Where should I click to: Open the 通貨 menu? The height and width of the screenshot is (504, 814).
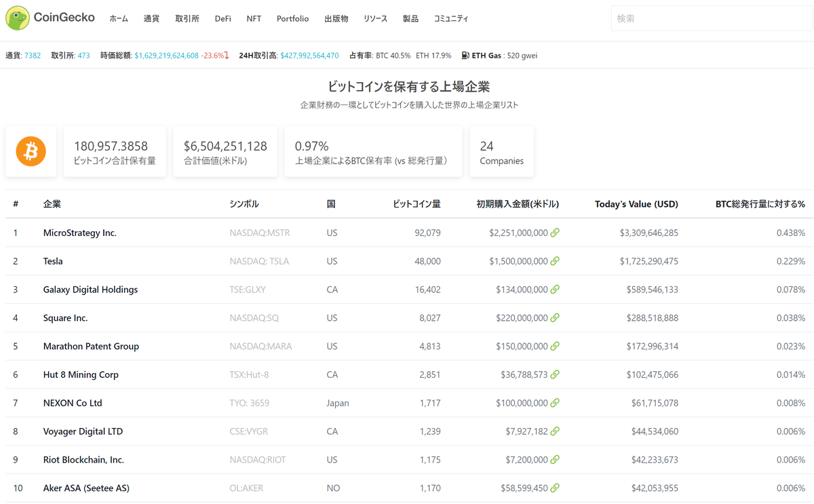(x=151, y=19)
